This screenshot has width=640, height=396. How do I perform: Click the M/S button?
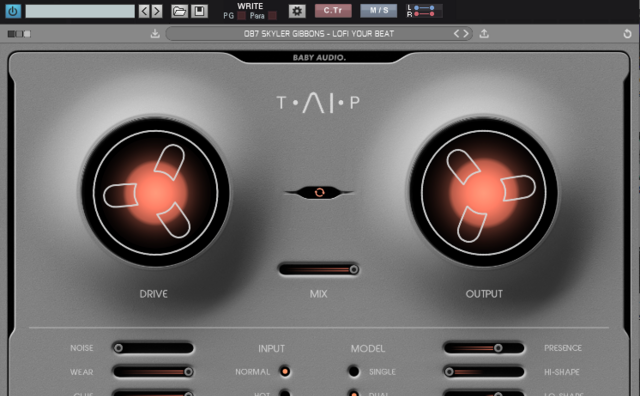378,11
